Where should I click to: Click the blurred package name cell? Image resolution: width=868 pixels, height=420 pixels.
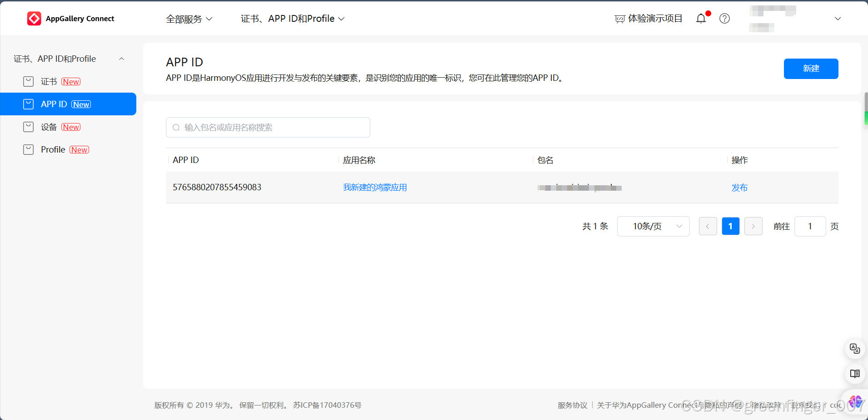pos(579,188)
